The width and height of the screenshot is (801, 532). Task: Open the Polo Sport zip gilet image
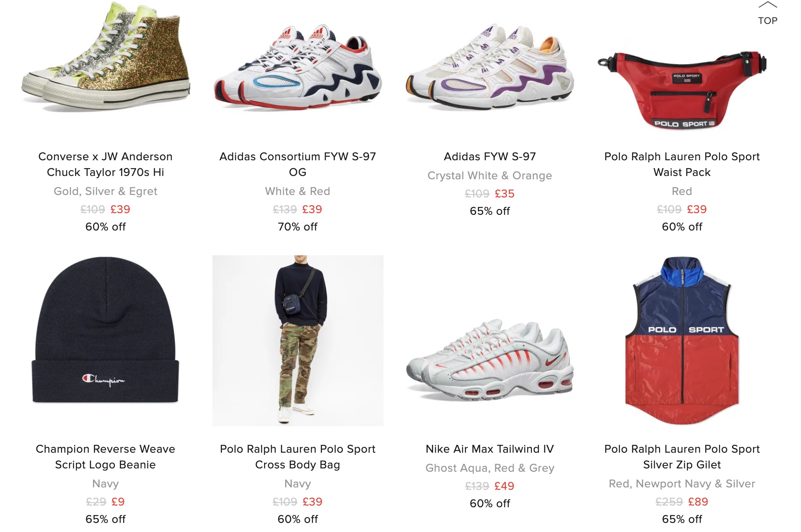click(682, 340)
